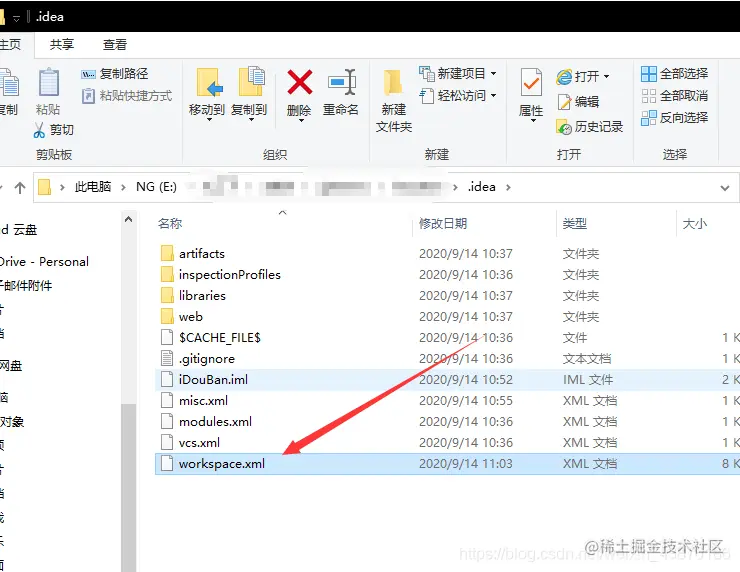Image resolution: width=740 pixels, height=572 pixels.
Task: Click .idea in the address path
Action: tap(481, 187)
